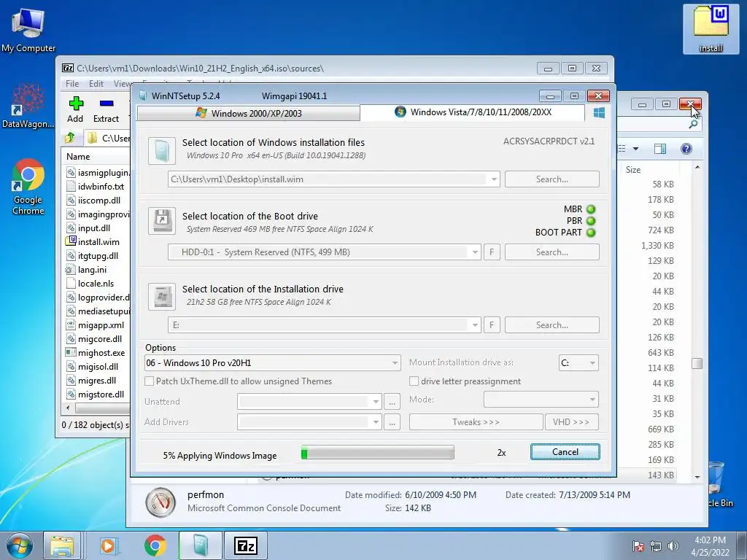
Task: Click the Explorer search magnifier icon
Action: point(693,124)
